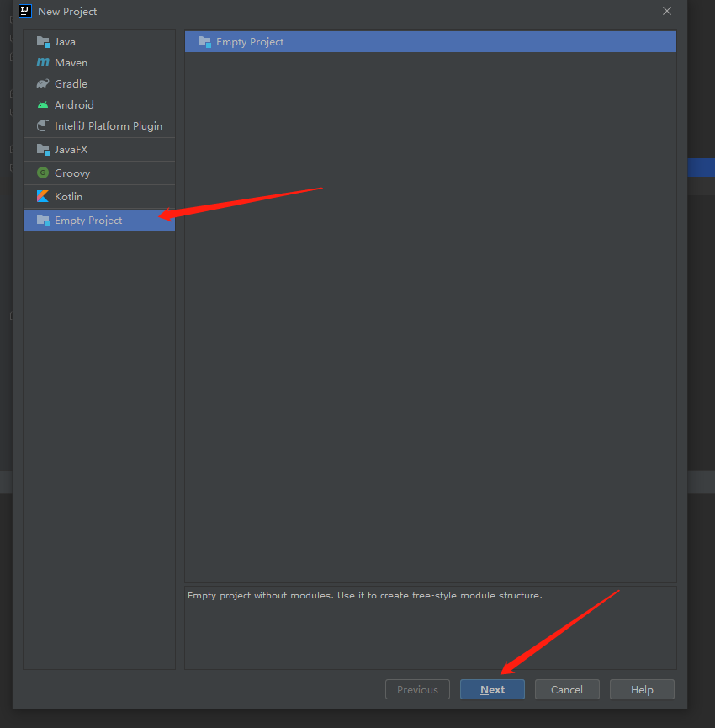The height and width of the screenshot is (728, 715).
Task: Select Kotlin from the list
Action: [99, 196]
